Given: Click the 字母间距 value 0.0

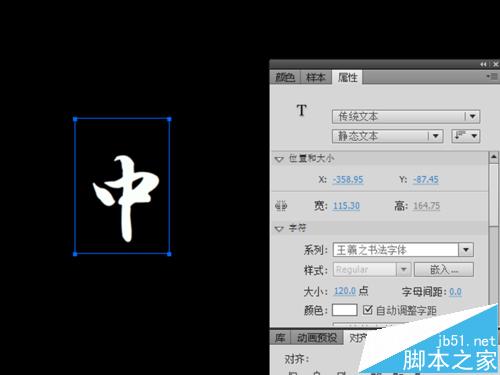Looking at the screenshot, I should (455, 292).
